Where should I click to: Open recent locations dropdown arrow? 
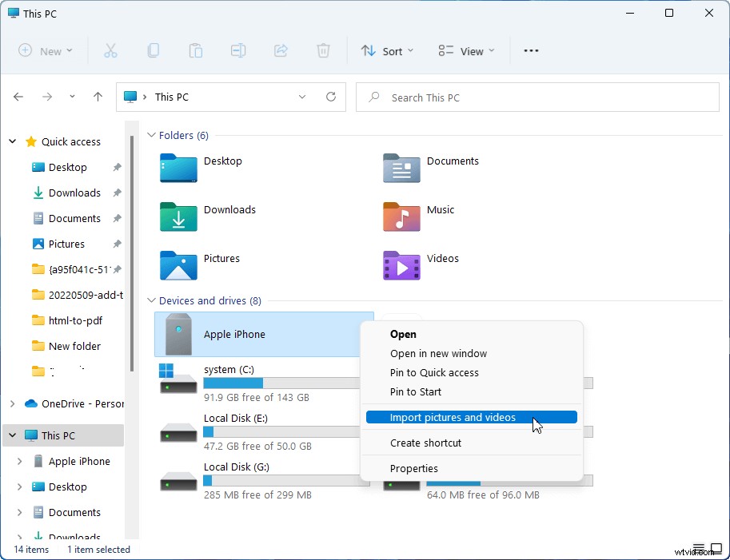72,97
